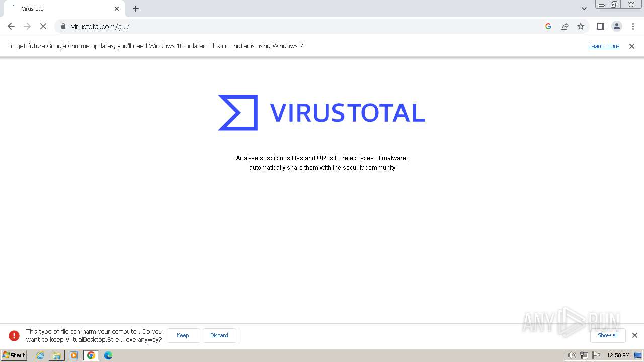The image size is (644, 362).
Task: Open the volume tray icon
Action: (572, 355)
